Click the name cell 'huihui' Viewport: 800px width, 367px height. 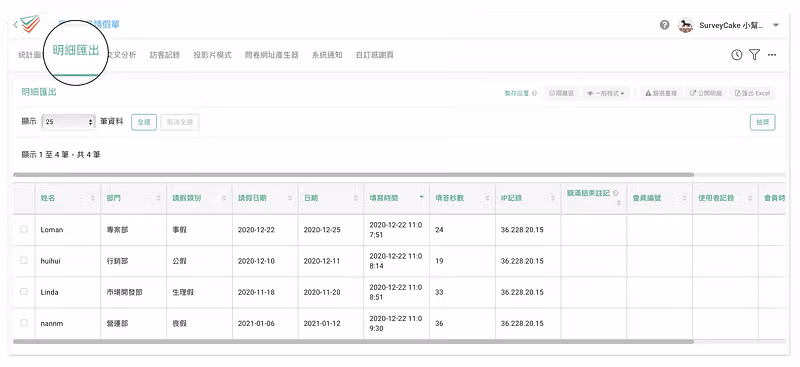click(x=51, y=261)
